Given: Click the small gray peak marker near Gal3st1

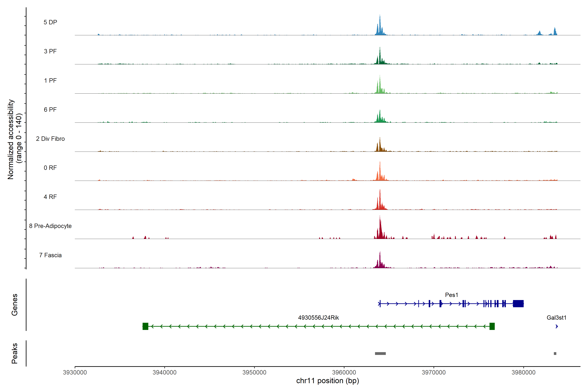Looking at the screenshot, I should (555, 353).
